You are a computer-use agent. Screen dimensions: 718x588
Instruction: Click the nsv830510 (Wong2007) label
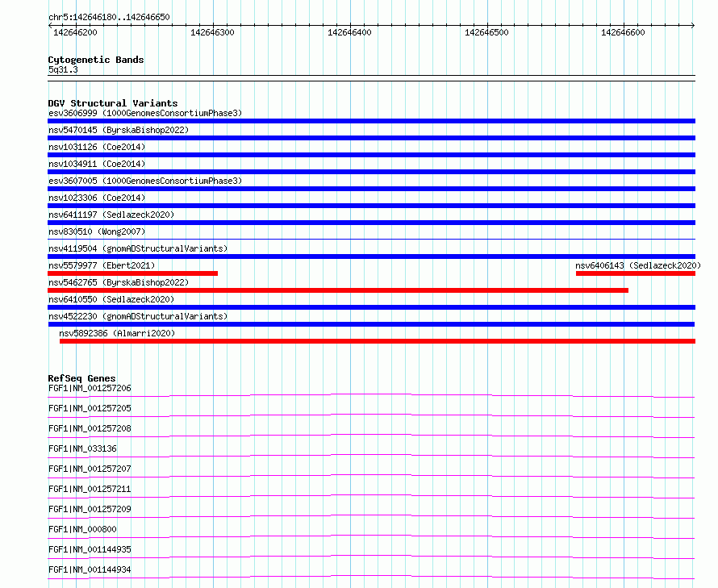coord(97,231)
